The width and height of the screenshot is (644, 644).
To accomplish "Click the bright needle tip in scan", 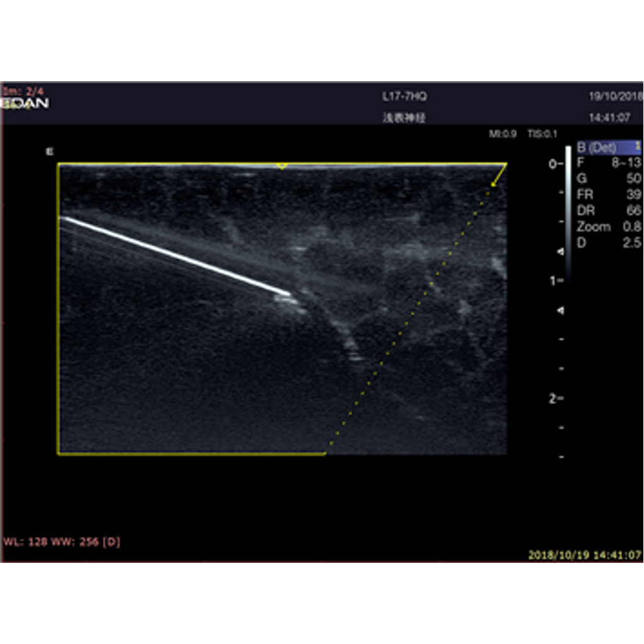I will 287,292.
